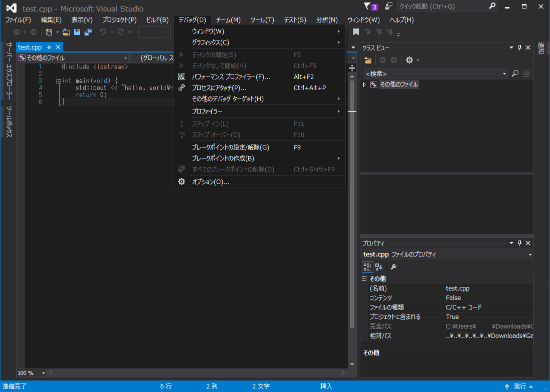Expand その他のファイル node in Class View

point(365,84)
